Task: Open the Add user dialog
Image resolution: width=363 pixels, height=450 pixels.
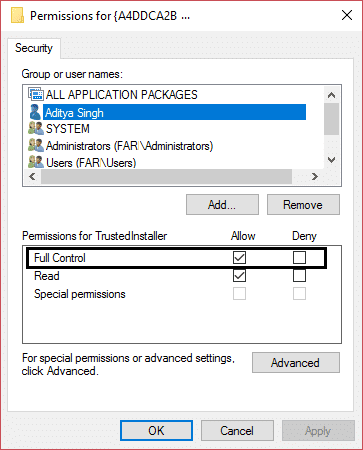Action: pos(222,205)
